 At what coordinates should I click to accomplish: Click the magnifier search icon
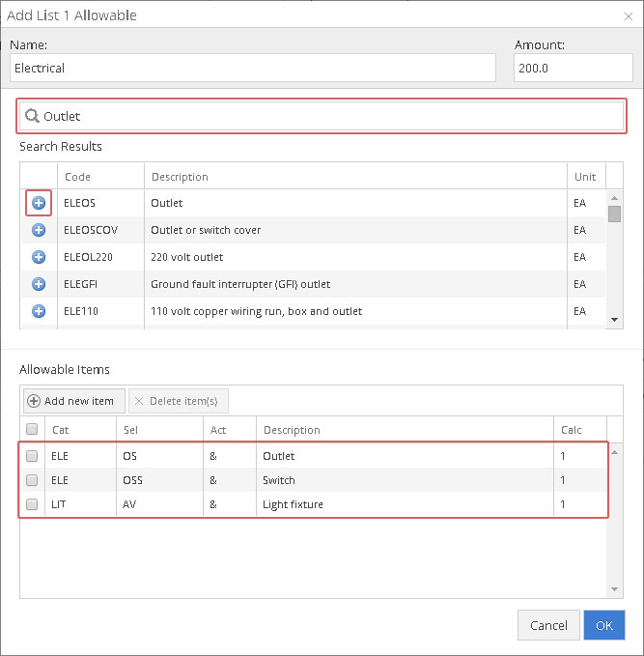coord(32,116)
